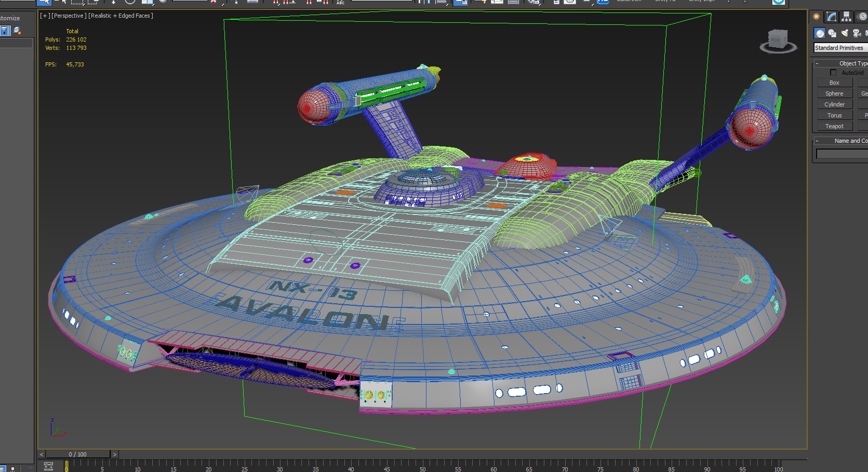Step time slider back with left arrow
The height and width of the screenshot is (472, 868).
click(42, 454)
